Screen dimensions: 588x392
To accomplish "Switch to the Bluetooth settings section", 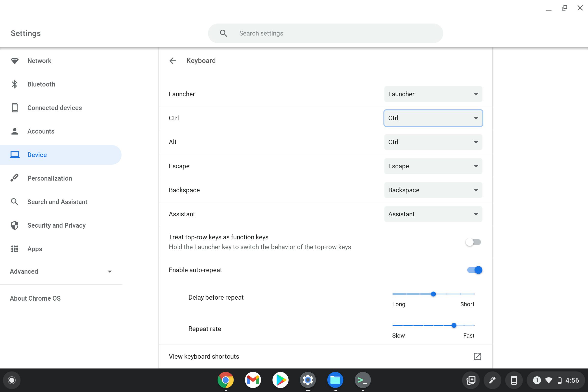I will 41,84.
